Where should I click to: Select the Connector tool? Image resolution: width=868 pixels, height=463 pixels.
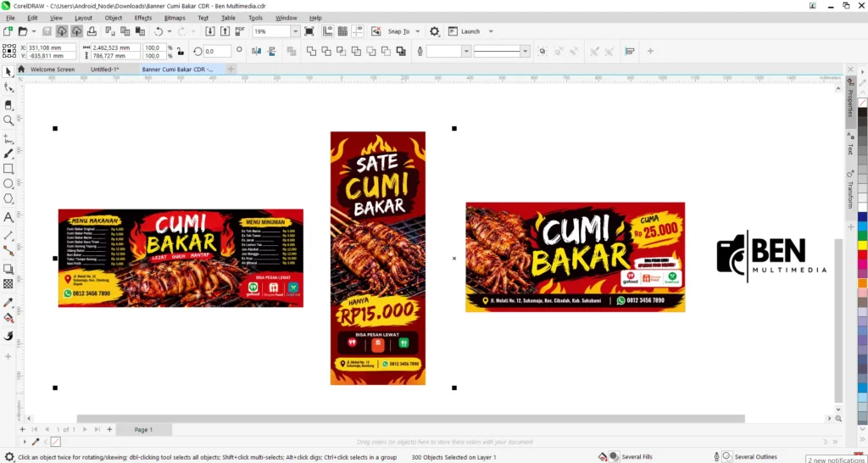(x=8, y=251)
